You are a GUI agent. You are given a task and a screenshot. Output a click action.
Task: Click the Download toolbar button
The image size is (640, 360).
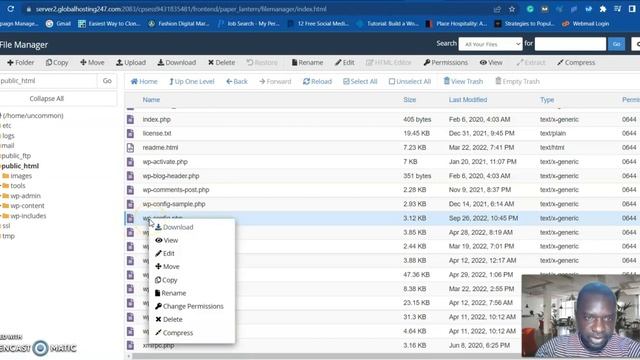tap(177, 62)
